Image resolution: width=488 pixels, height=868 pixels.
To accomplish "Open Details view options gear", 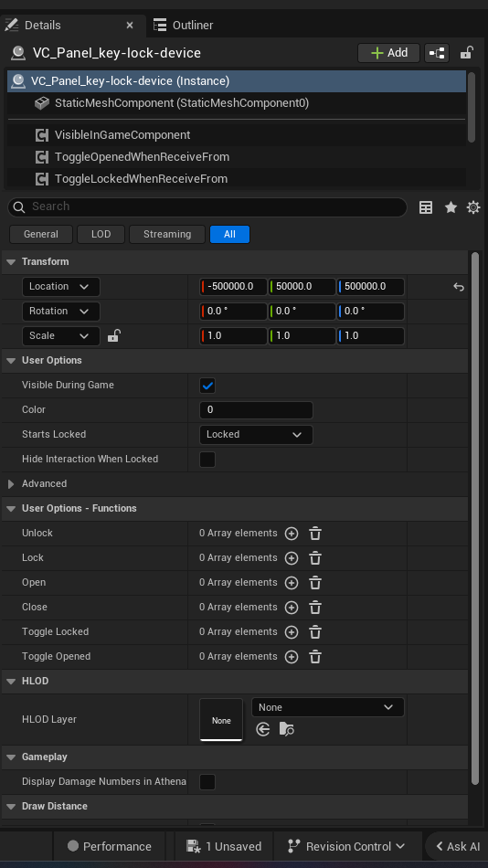I will (473, 207).
